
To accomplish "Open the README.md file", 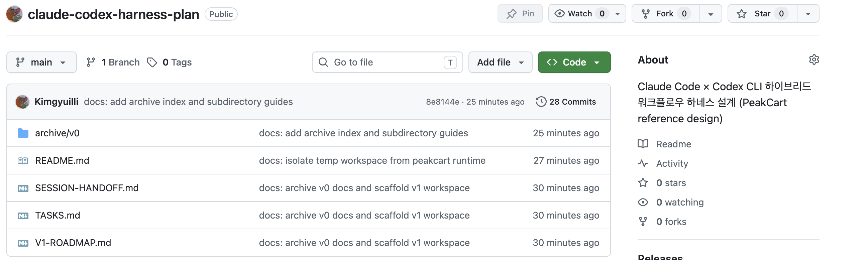I will [62, 161].
